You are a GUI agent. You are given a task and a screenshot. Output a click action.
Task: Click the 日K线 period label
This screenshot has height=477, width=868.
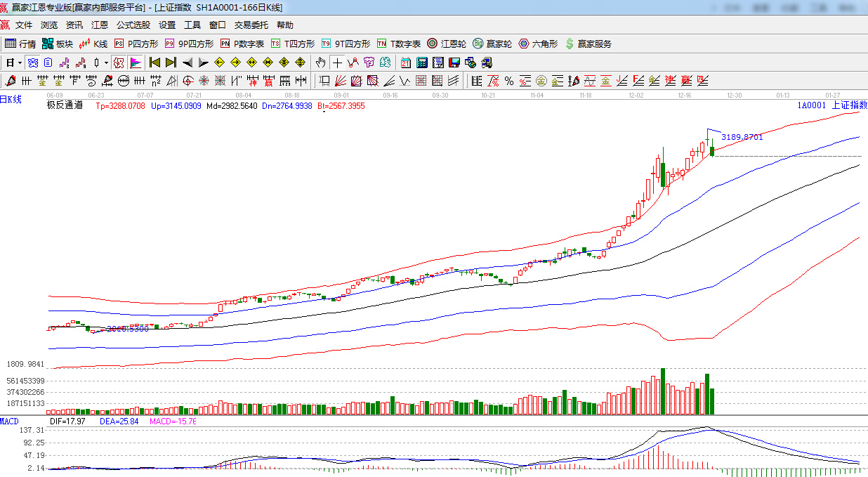[x=11, y=100]
